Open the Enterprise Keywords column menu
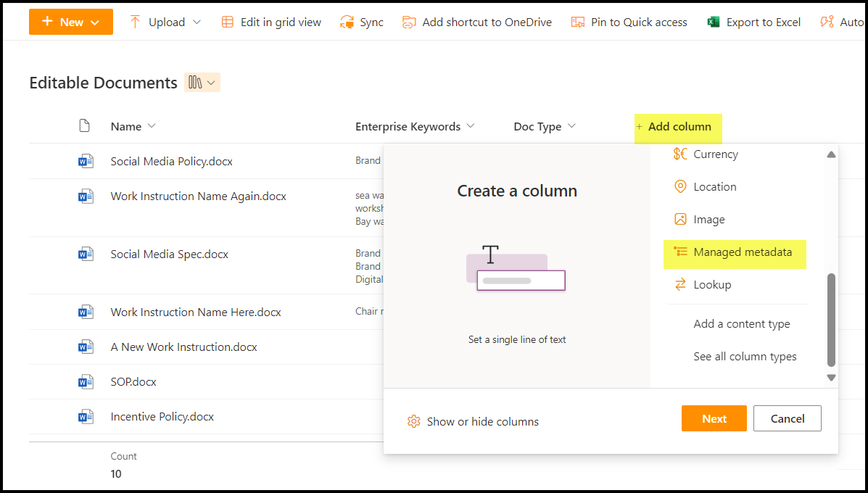The image size is (868, 493). tap(471, 126)
